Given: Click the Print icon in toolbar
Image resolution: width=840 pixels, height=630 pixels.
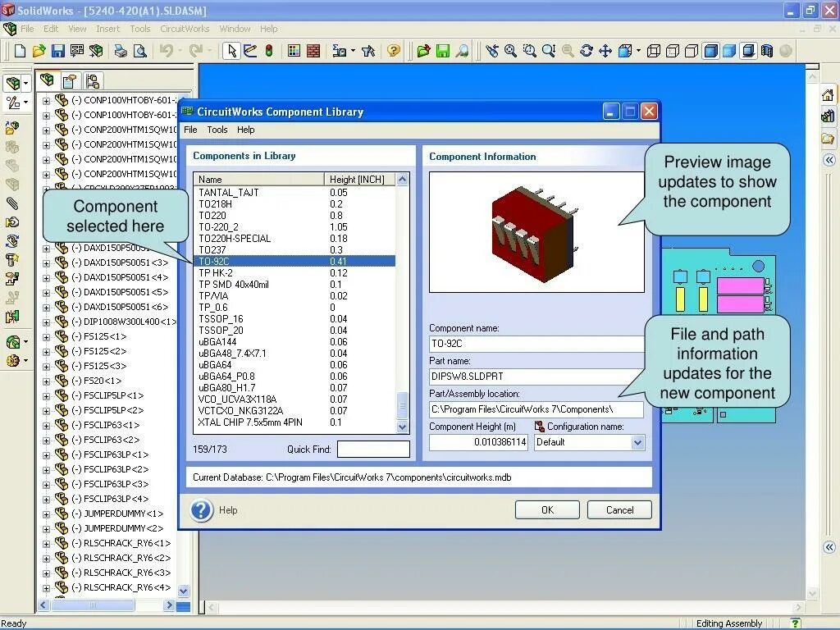Looking at the screenshot, I should coord(121,51).
